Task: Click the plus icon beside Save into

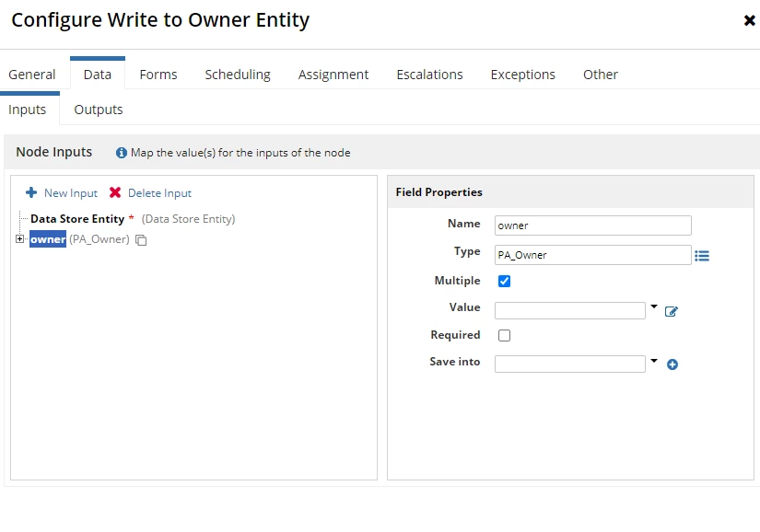Action: point(672,364)
